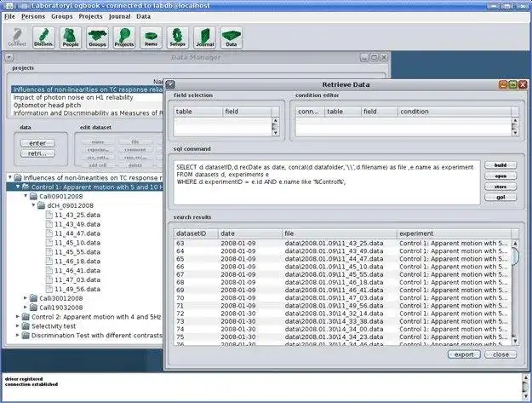Open the Retrieve Data window menu icon

[x=170, y=84]
